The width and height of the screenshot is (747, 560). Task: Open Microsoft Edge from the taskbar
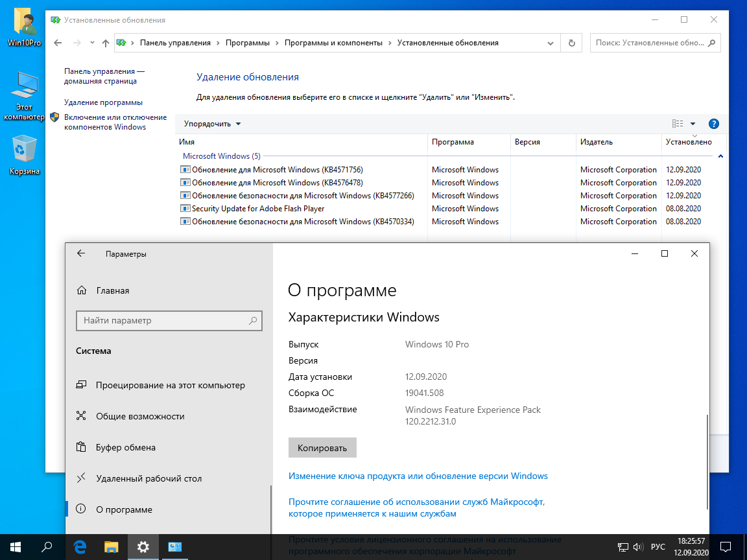79,546
